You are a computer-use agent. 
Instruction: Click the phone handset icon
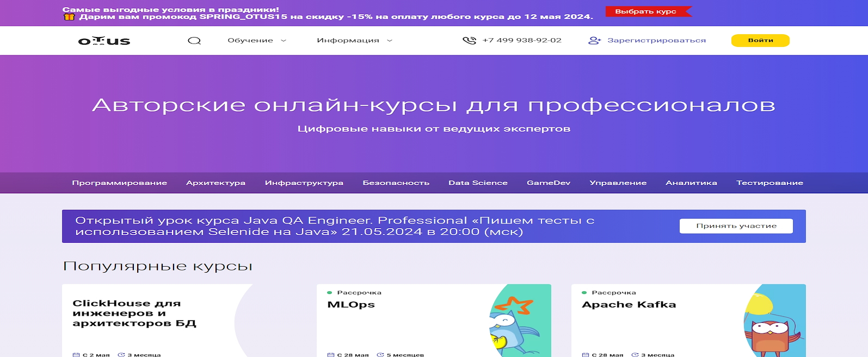coord(469,41)
